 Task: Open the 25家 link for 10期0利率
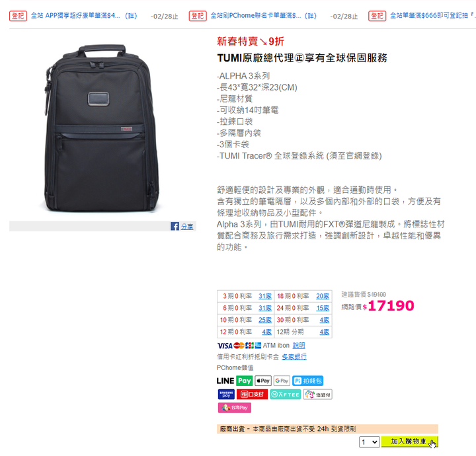tap(264, 320)
